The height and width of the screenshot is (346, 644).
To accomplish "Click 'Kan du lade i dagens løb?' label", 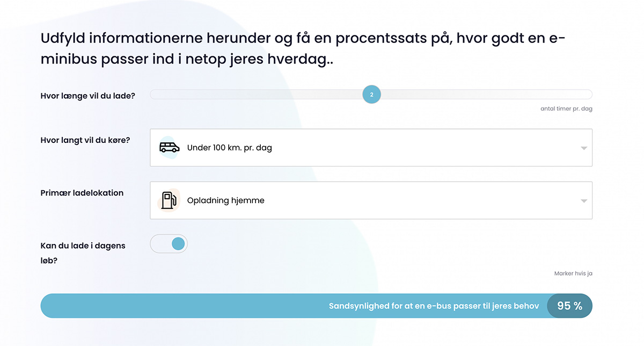I will (x=83, y=253).
